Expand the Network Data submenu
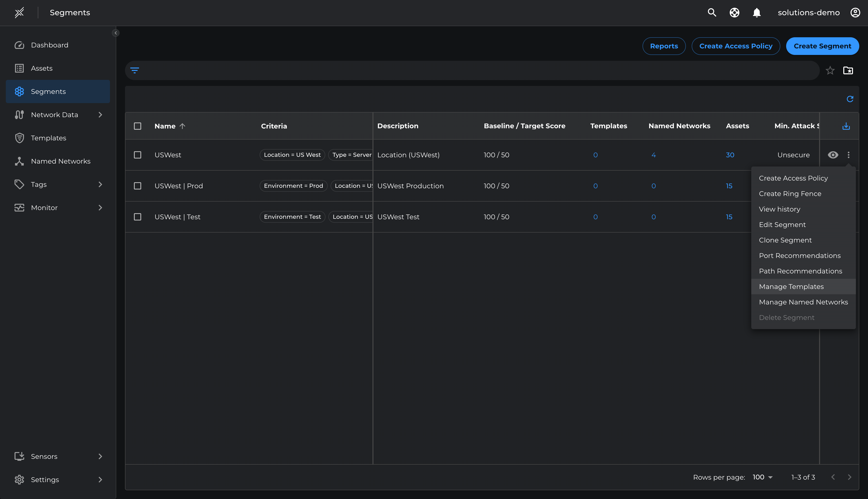This screenshot has width=868, height=499. click(100, 115)
